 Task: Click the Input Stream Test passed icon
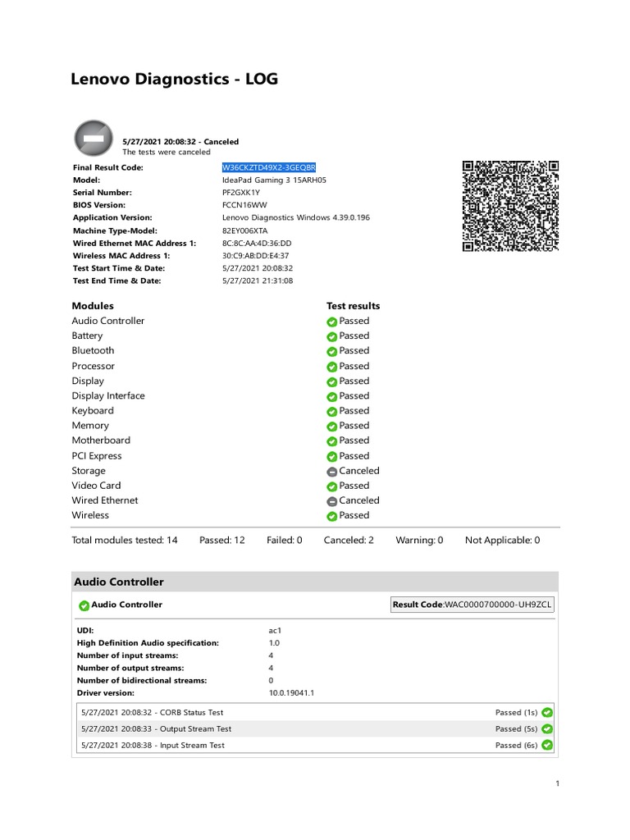tap(547, 745)
